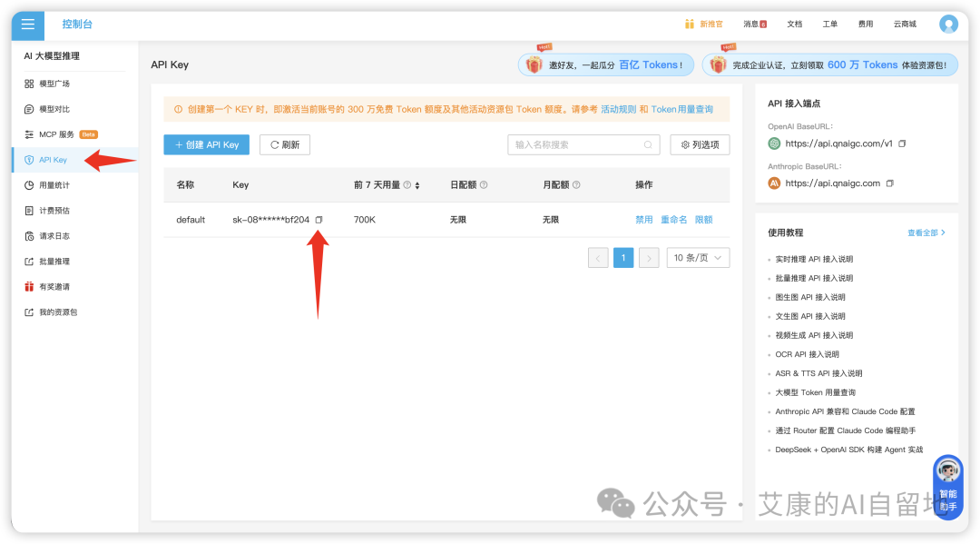Image resolution: width=980 pixels, height=544 pixels.
Task: Open 工单 in top bar
Action: tap(830, 24)
